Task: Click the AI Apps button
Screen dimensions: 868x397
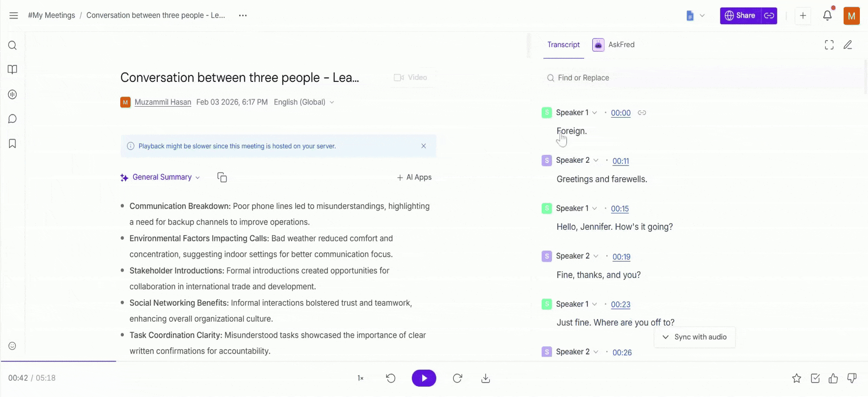Action: pos(414,177)
